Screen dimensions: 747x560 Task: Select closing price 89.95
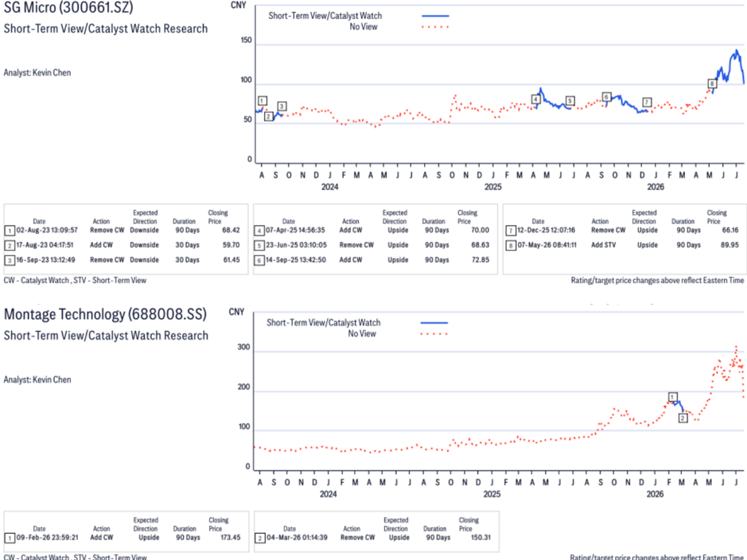(x=729, y=245)
